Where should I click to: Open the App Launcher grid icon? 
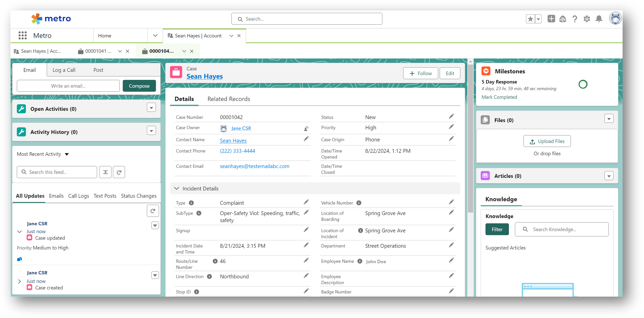tap(23, 35)
